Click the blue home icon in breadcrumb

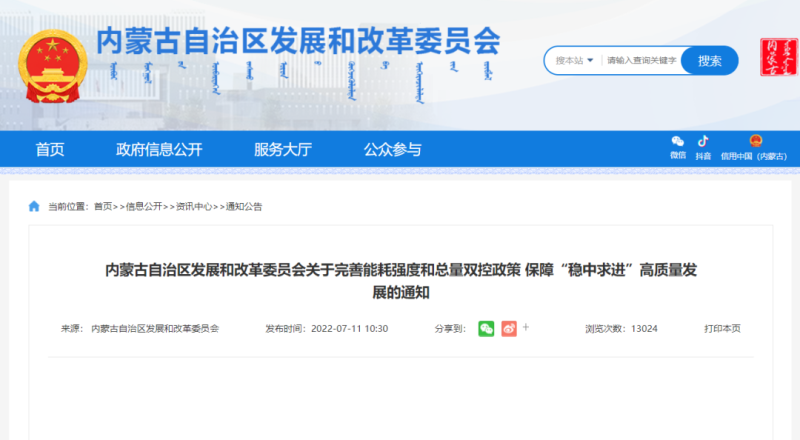(x=34, y=207)
